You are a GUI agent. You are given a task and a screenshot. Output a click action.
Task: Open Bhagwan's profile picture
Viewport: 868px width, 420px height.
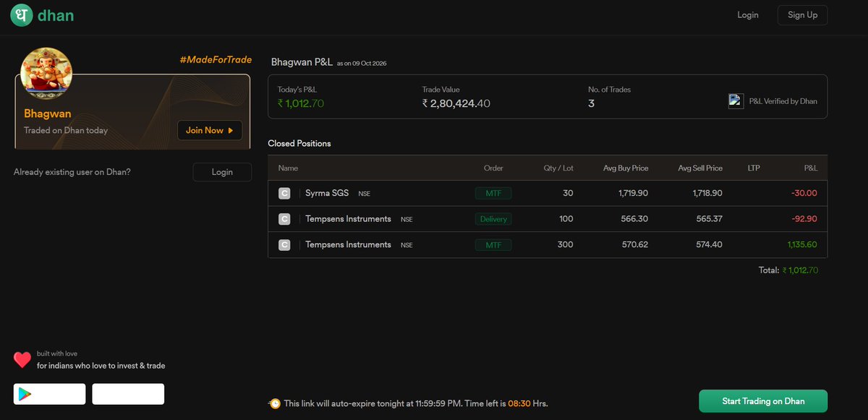pyautogui.click(x=46, y=73)
